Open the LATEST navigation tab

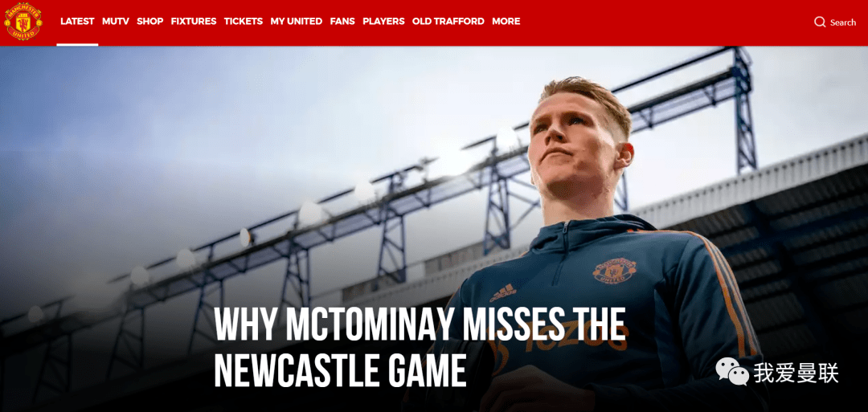tap(77, 21)
